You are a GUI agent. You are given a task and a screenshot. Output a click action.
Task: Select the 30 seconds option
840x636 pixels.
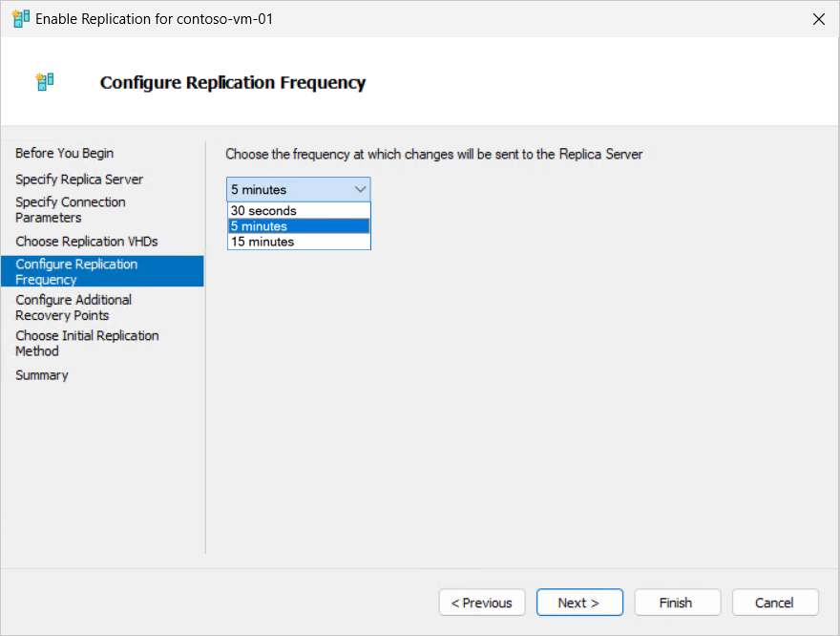299,211
